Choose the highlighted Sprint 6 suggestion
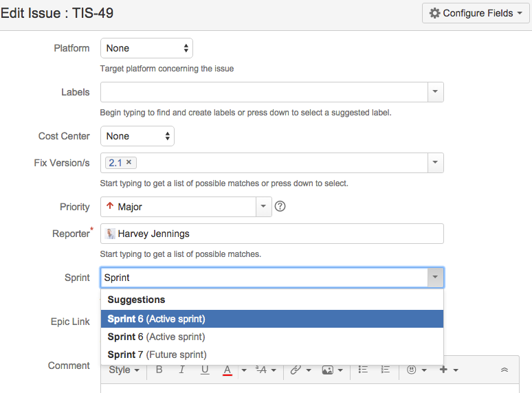 [156, 319]
